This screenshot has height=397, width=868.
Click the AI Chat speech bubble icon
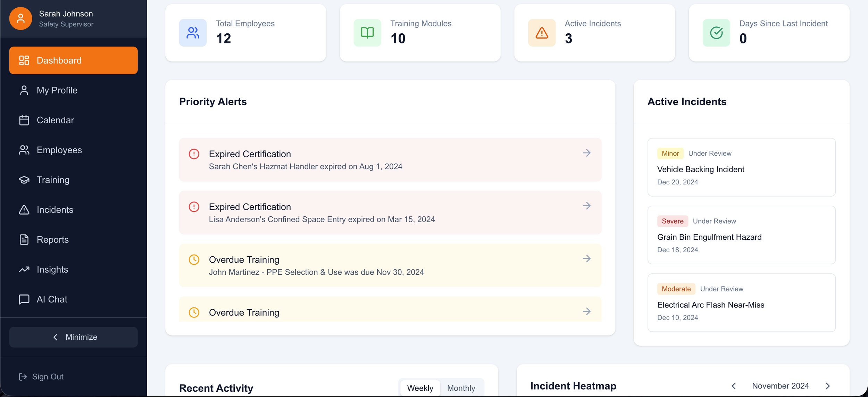coord(24,299)
